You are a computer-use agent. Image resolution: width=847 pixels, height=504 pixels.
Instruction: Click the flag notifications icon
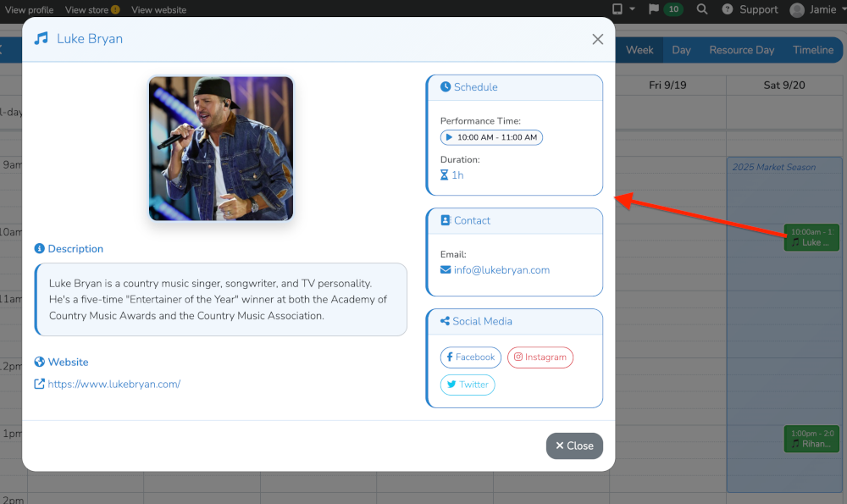click(653, 9)
